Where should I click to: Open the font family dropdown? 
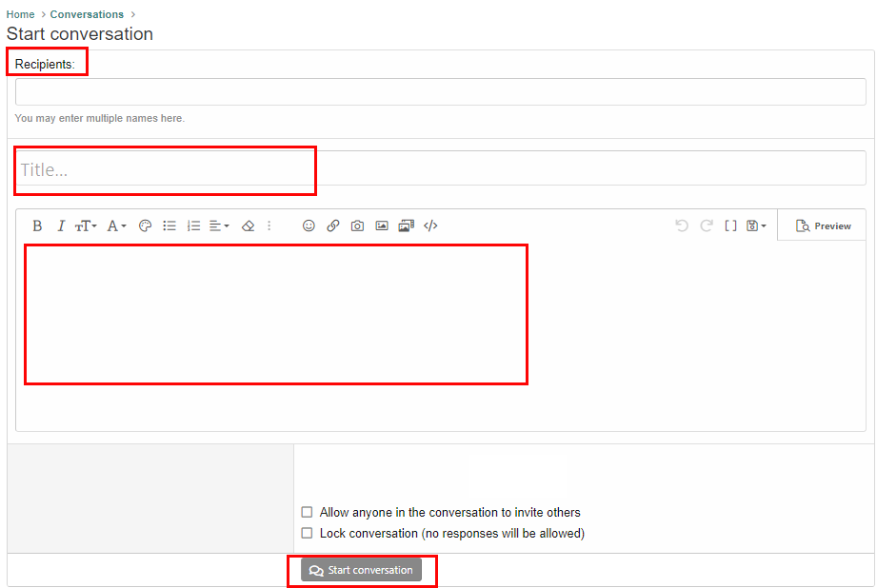(116, 225)
